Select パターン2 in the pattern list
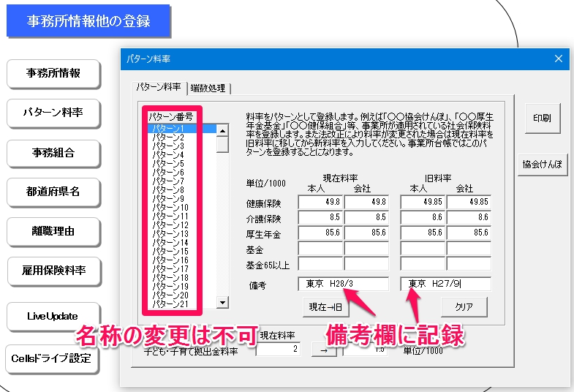 [182, 137]
